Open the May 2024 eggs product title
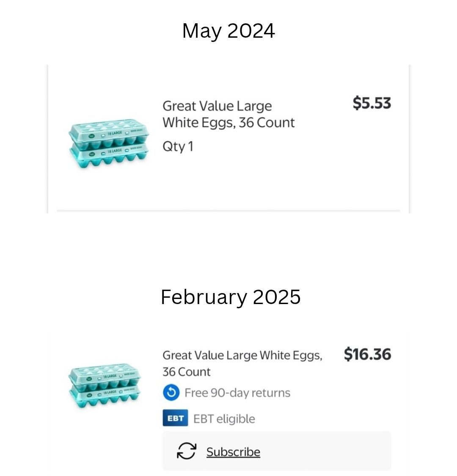Viewport: 457px width, 476px height. click(228, 114)
